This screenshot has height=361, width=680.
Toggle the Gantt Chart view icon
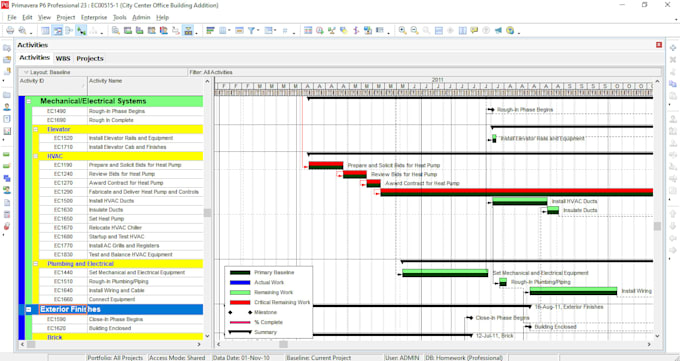pos(57,30)
